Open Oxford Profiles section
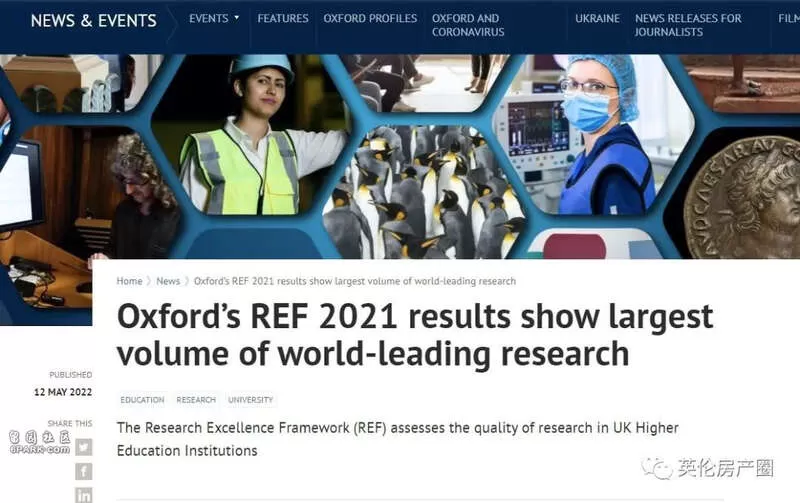Image resolution: width=800 pixels, height=503 pixels. (370, 18)
